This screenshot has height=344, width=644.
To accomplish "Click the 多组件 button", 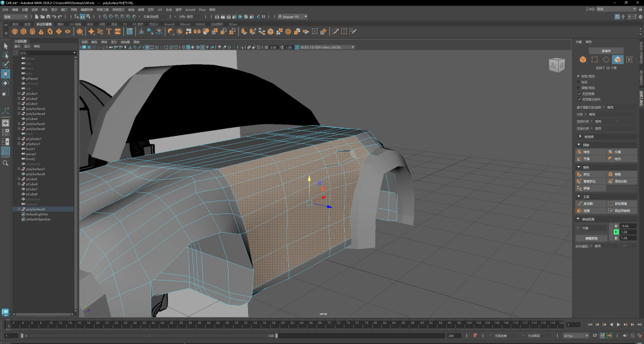I will 606,50.
